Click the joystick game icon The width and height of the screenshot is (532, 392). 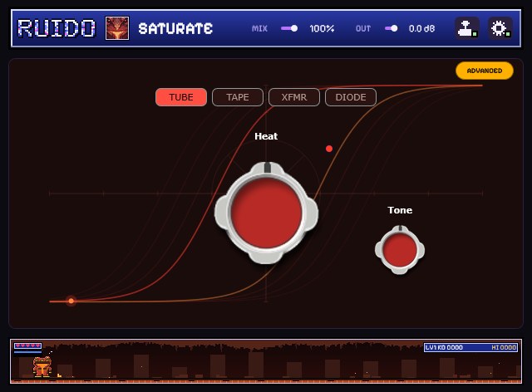467,28
